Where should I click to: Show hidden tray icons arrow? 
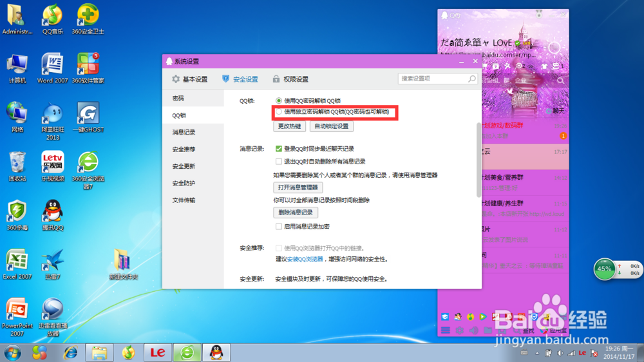click(537, 353)
